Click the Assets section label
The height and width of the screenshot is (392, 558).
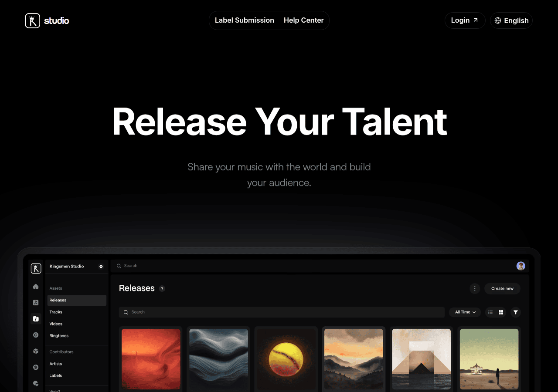click(x=56, y=288)
